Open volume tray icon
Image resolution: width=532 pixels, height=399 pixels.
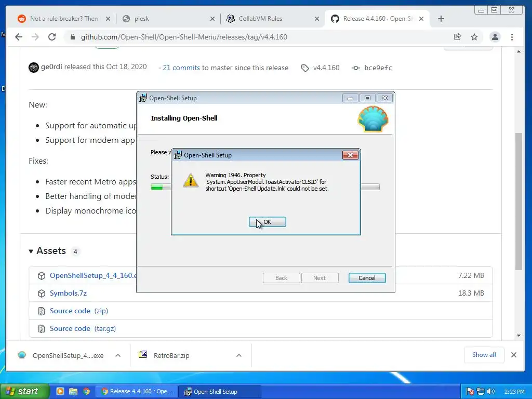coord(491,392)
